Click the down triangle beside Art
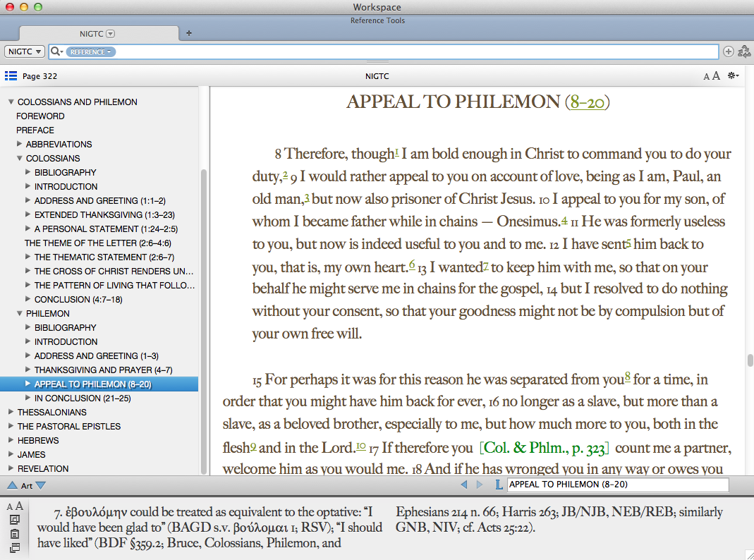Viewport: 754px width, 560px height. point(41,485)
